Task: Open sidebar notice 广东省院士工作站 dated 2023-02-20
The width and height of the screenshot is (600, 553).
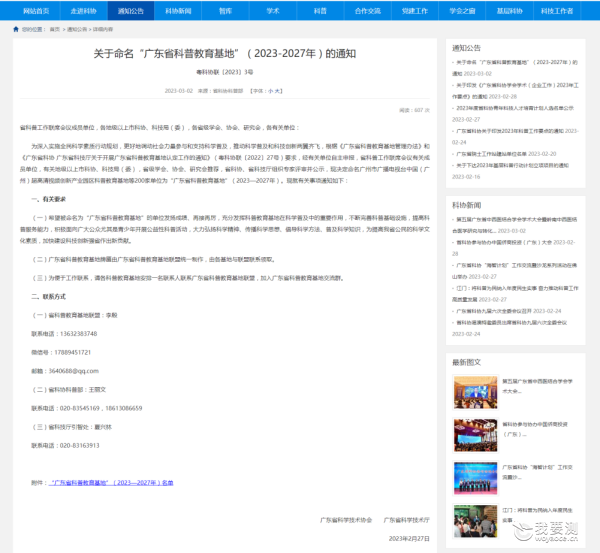Action: [x=504, y=154]
